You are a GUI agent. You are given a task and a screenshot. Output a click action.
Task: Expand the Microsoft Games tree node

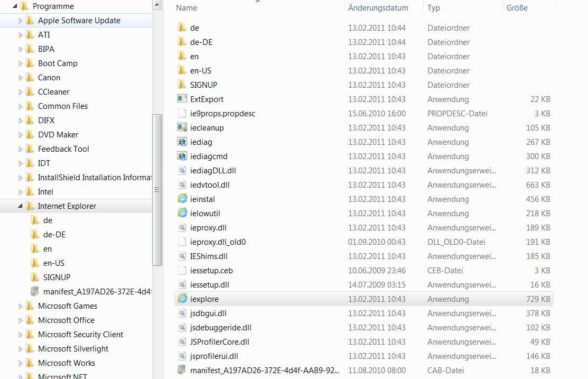click(20, 306)
